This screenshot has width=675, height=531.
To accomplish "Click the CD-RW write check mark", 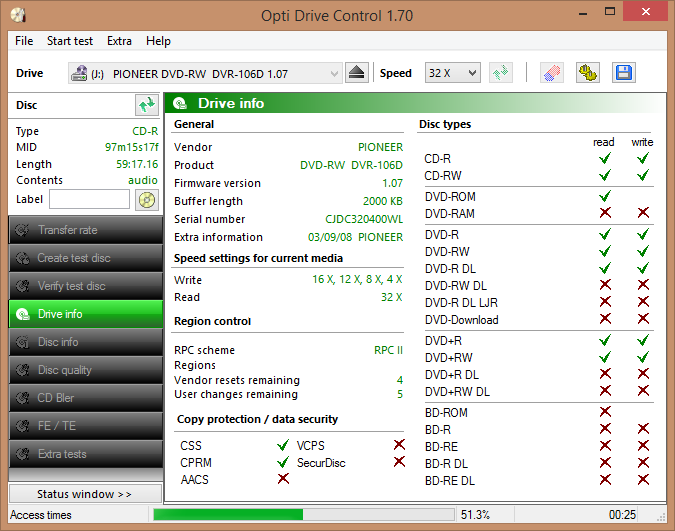I will tap(643, 175).
